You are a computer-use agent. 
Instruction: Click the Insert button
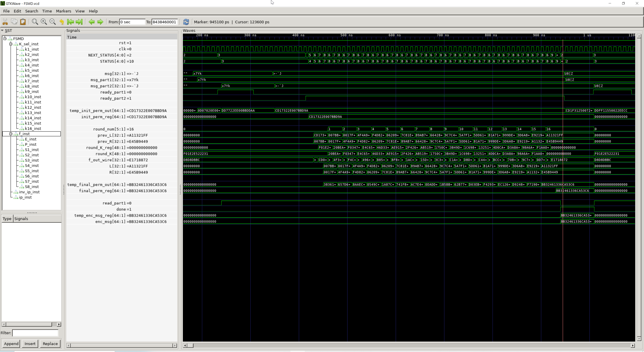point(30,343)
